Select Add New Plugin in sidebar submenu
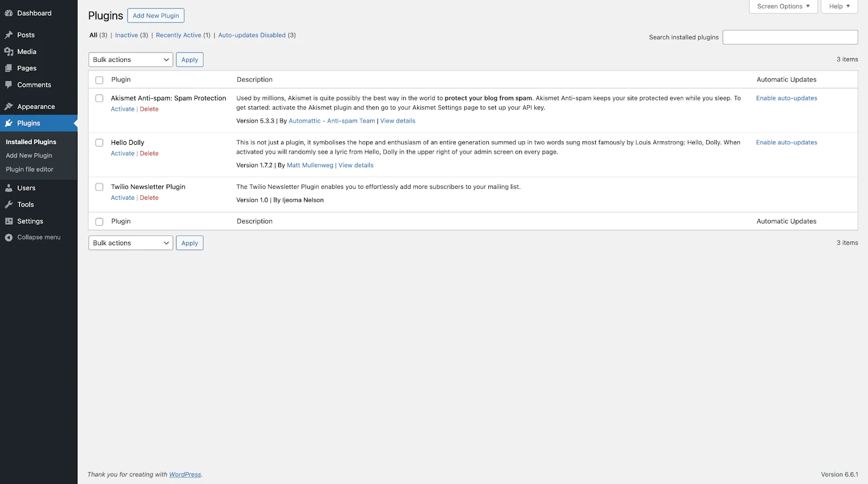 [29, 155]
